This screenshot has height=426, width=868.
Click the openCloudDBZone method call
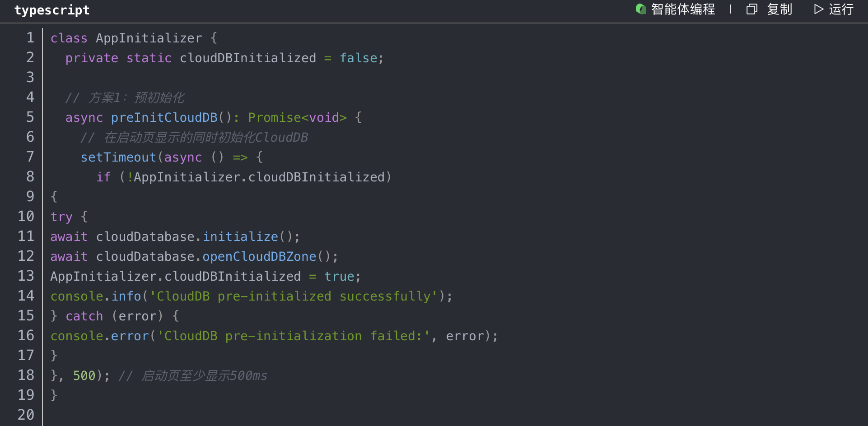259,257
